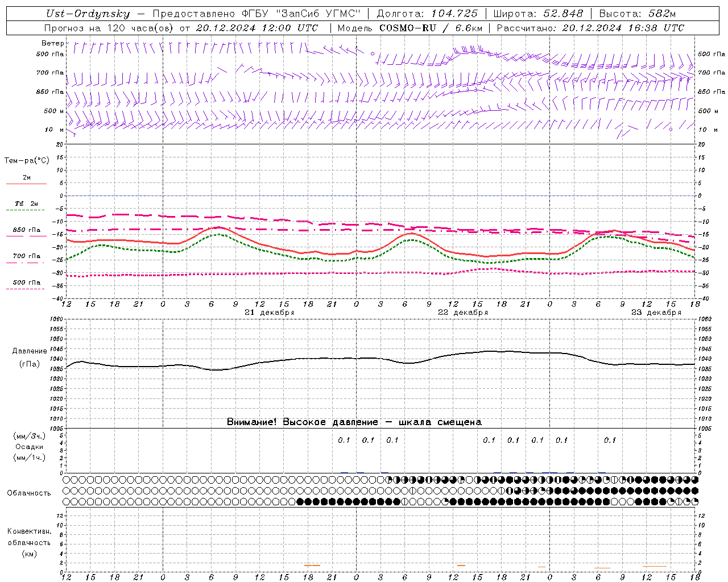Click 'Прогноз на 120 часа(ов)' forecast text
The width and height of the screenshot is (728, 582).
[109, 28]
